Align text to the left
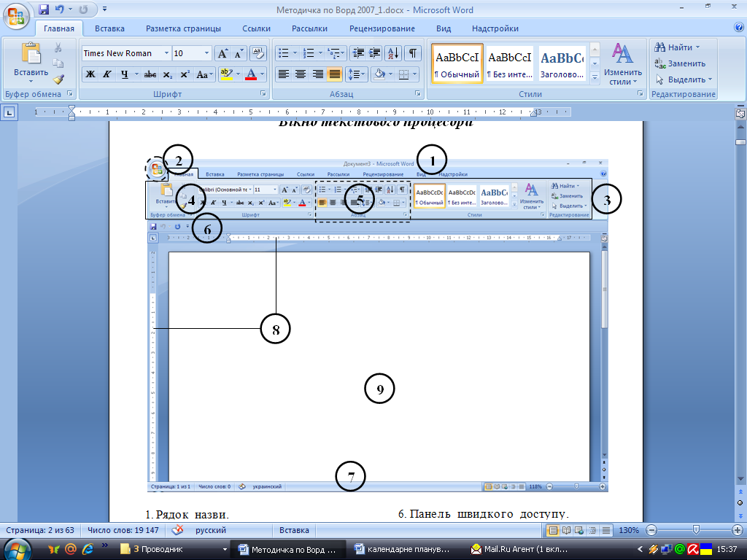Image resolution: width=747 pixels, height=560 pixels. [284, 74]
